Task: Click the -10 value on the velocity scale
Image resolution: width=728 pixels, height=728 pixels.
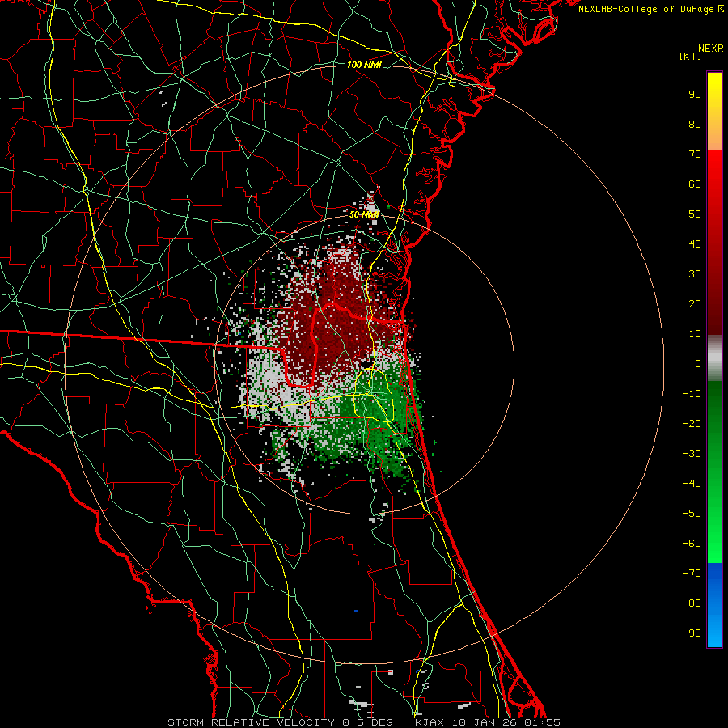Action: pyautogui.click(x=692, y=394)
